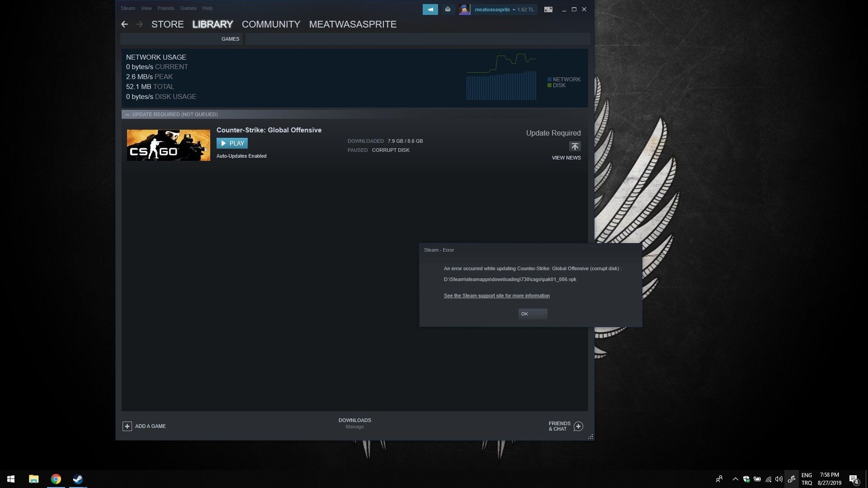This screenshot has height=488, width=868.
Task: Open the inbox envelope icon
Action: 448,9
